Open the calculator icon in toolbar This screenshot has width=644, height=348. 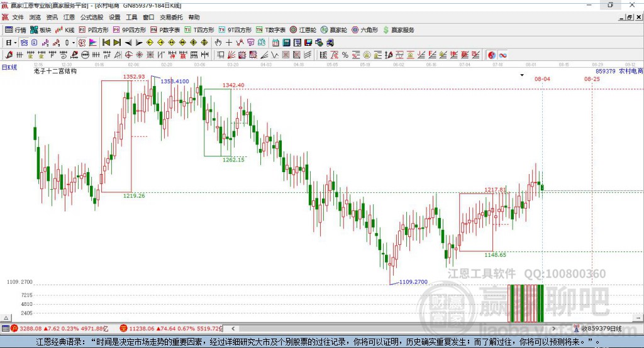287,43
